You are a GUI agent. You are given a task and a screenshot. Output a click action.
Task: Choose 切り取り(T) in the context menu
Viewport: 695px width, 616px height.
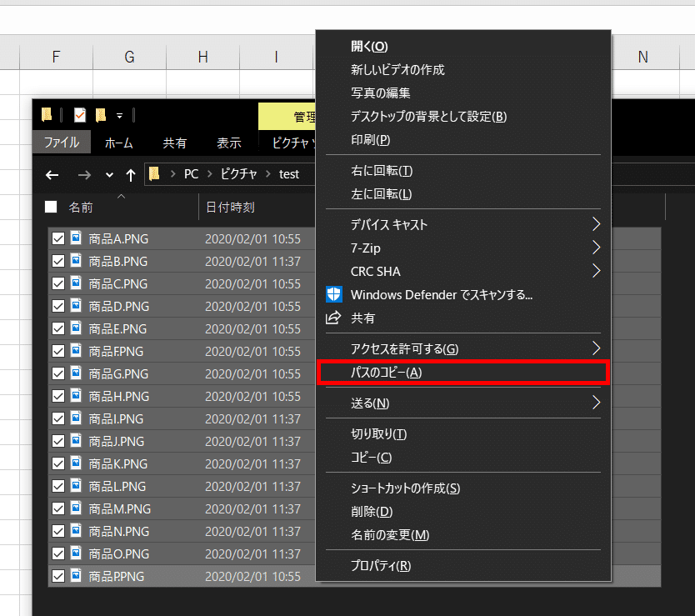tap(463, 433)
